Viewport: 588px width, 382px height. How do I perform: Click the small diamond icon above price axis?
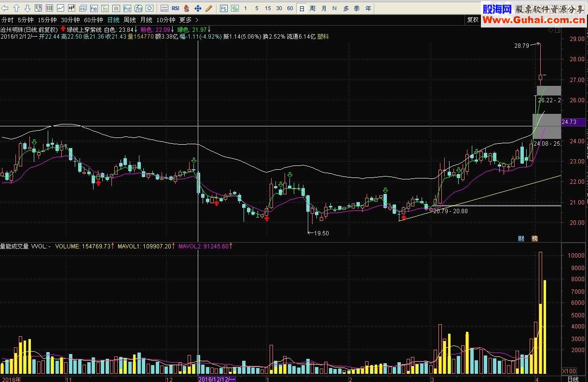[x=551, y=30]
